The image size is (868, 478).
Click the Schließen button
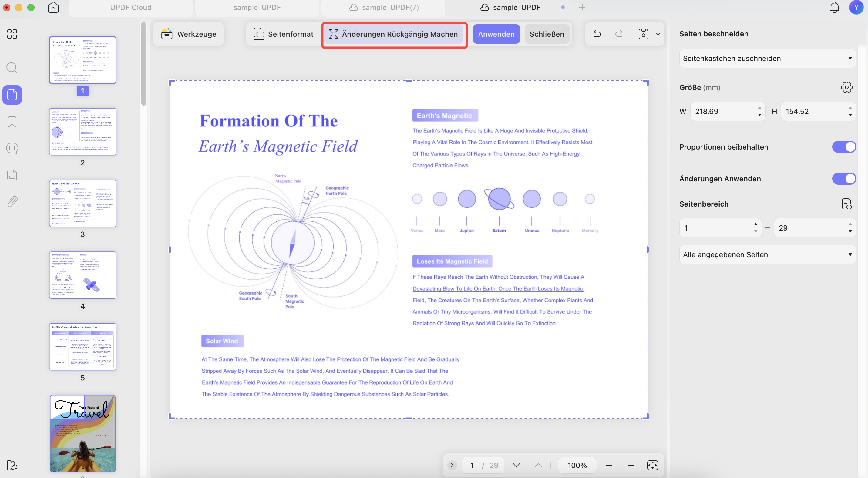[x=547, y=34]
